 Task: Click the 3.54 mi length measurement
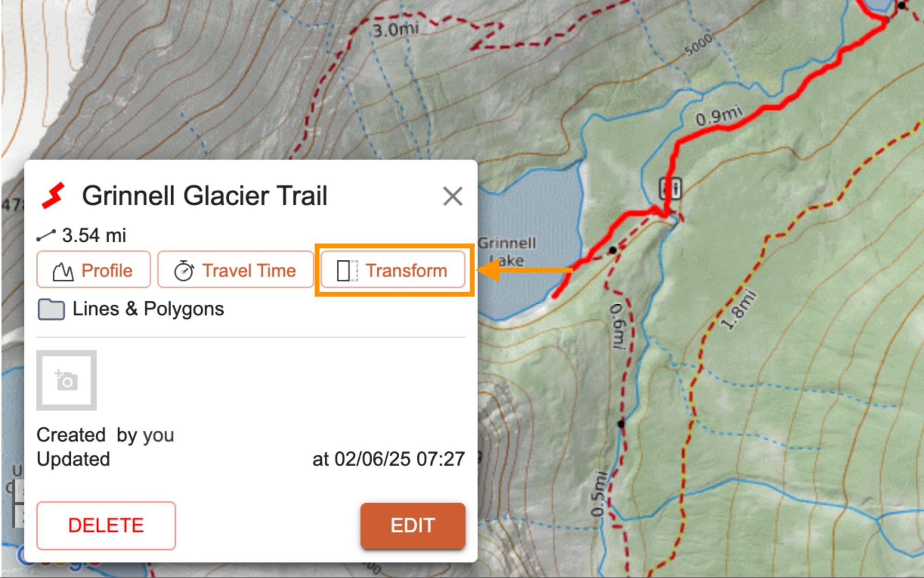[94, 235]
